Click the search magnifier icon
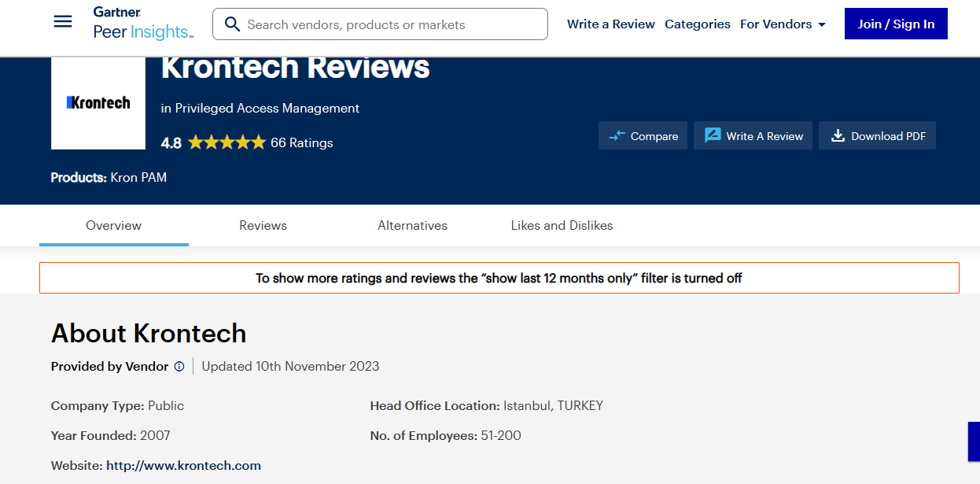Viewport: 980px width, 484px height. pos(232,24)
